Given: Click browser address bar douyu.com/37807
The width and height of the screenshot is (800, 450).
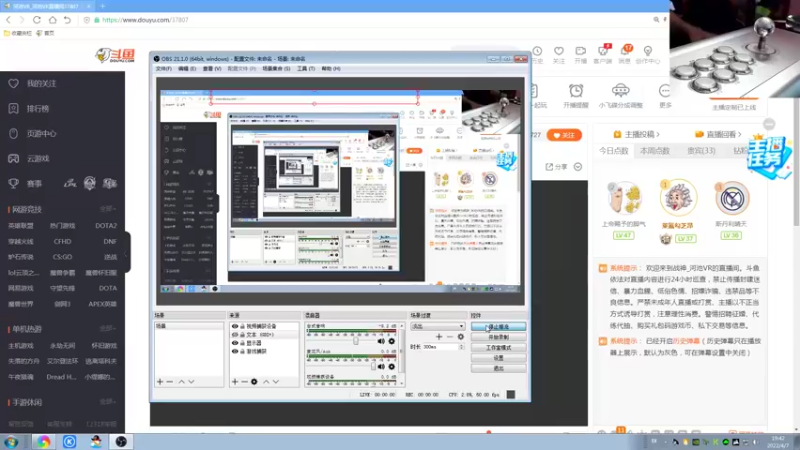Looking at the screenshot, I should (x=145, y=20).
